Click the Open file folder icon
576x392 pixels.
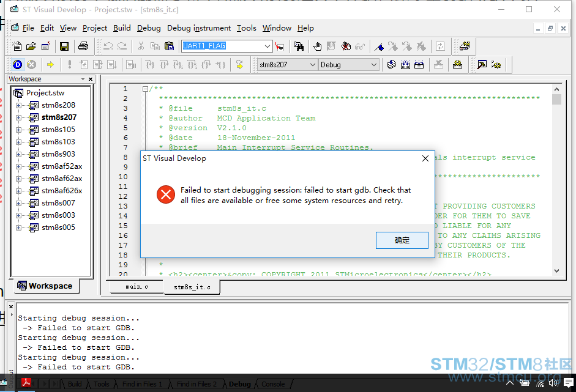coord(31,46)
